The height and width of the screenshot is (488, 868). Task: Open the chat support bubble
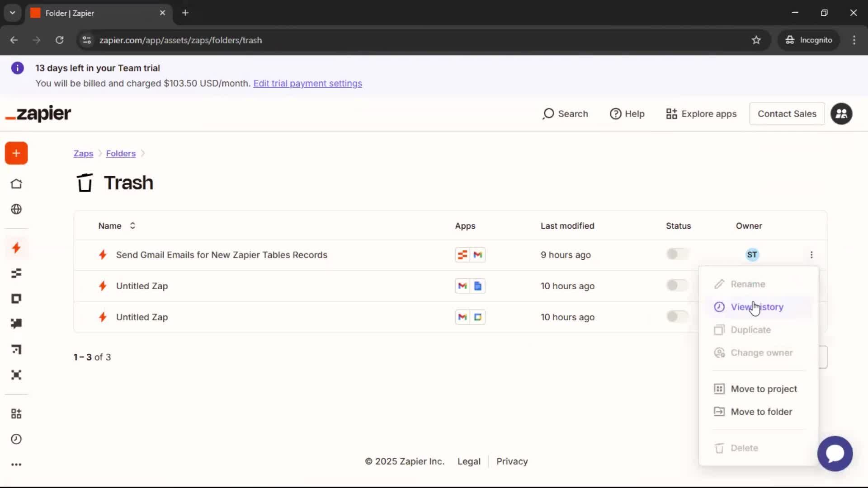tap(835, 454)
